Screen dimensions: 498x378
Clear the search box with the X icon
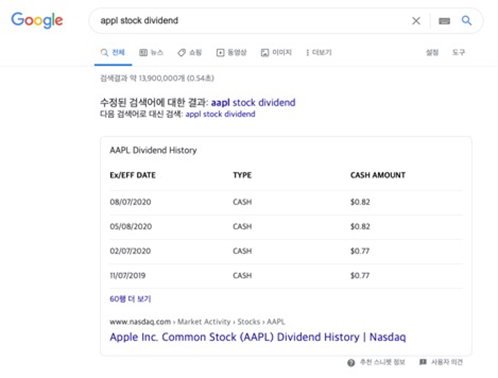click(416, 21)
